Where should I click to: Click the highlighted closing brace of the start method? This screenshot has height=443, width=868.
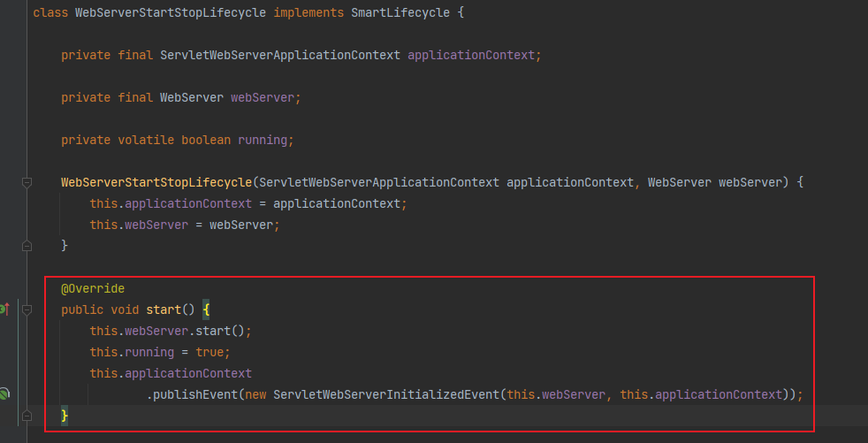tap(65, 416)
